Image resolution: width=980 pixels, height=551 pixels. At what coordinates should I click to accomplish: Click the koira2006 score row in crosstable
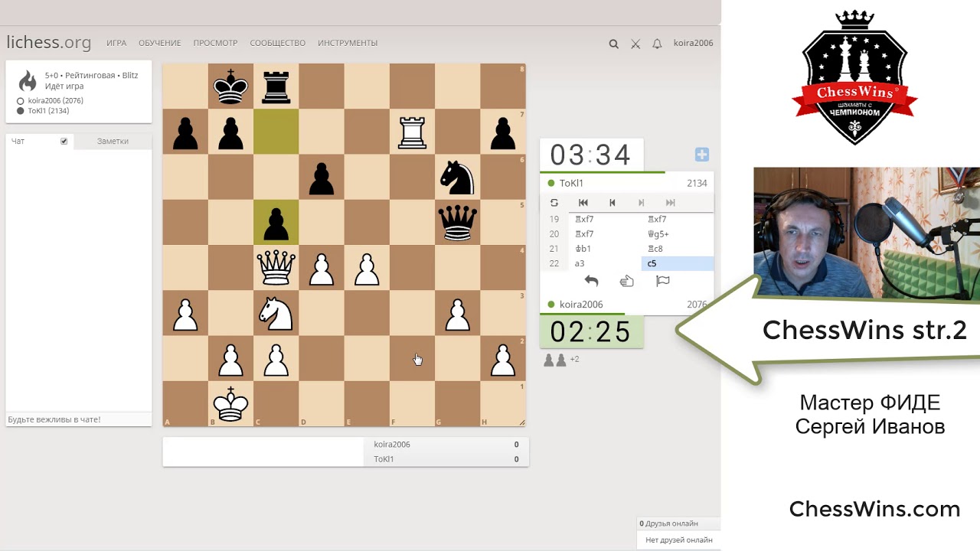[x=446, y=445]
